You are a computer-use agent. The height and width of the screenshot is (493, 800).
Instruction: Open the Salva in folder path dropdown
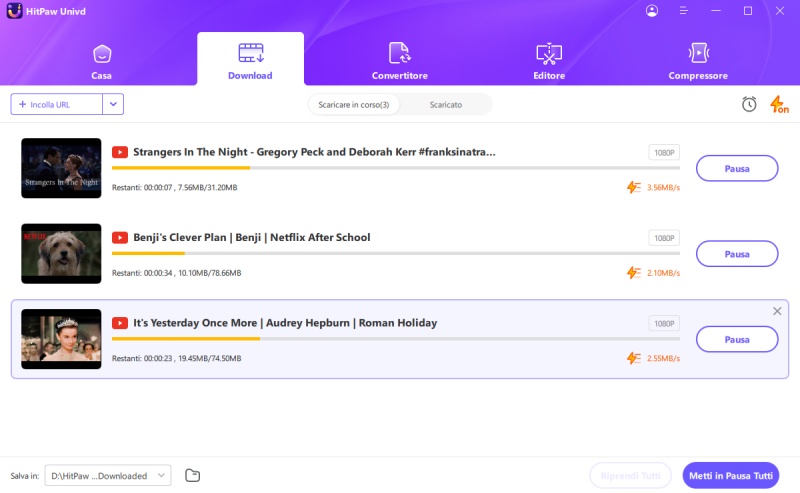click(x=108, y=476)
